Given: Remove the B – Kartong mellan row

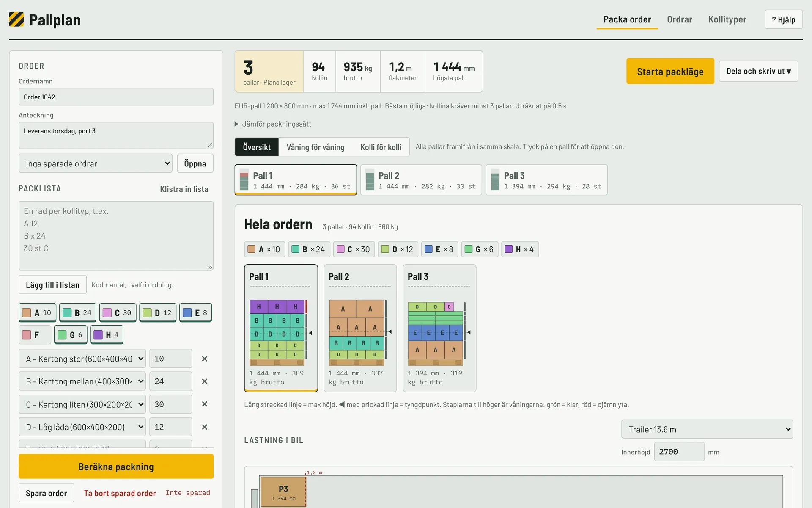Looking at the screenshot, I should coord(205,381).
